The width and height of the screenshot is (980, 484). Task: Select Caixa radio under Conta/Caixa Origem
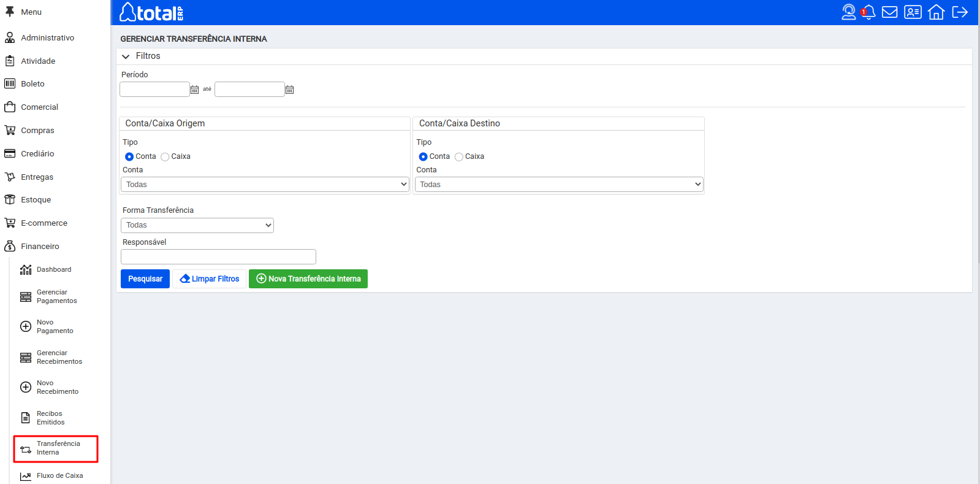point(165,157)
